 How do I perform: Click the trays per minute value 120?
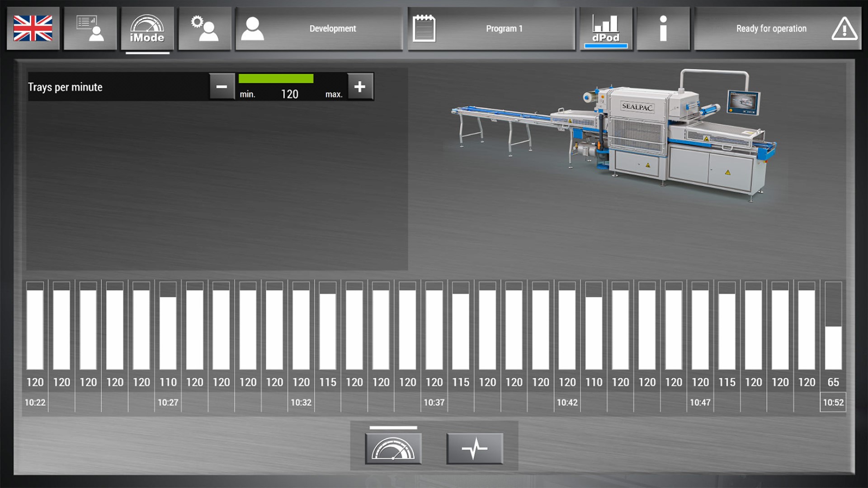[x=289, y=94]
